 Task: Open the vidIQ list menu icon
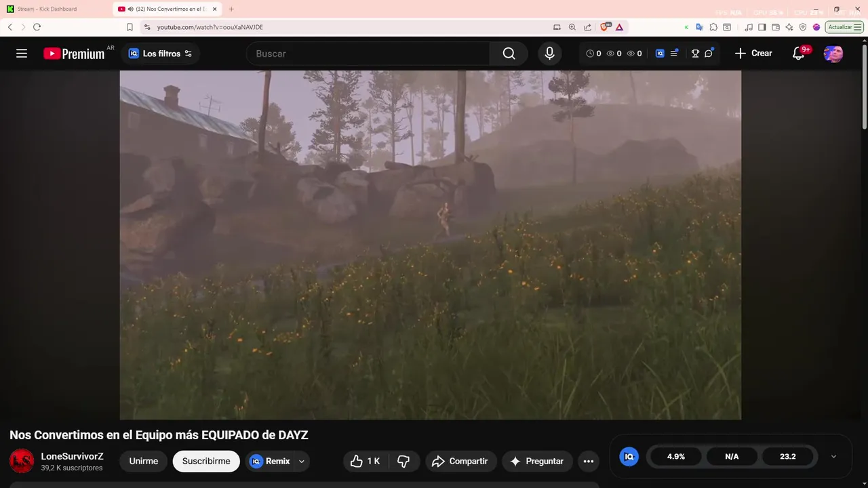674,53
